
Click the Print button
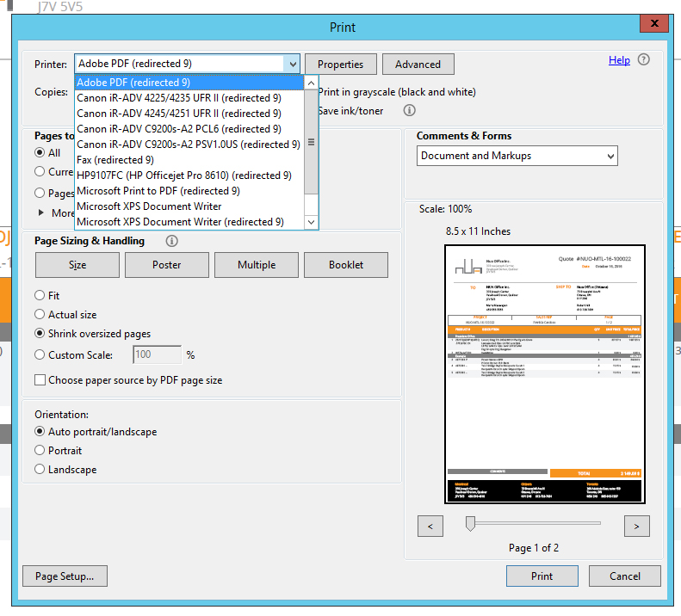[x=542, y=576]
